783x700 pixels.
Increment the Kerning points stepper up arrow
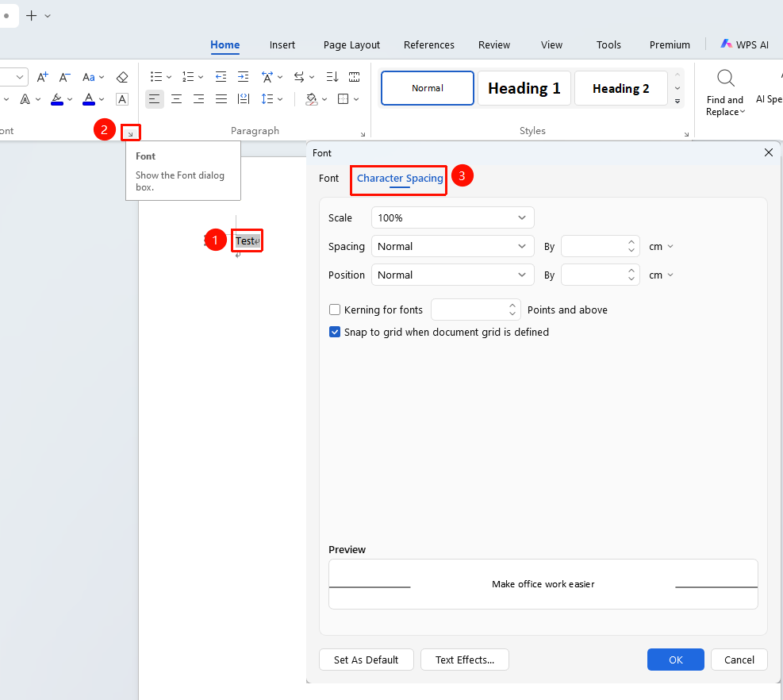[x=512, y=306]
